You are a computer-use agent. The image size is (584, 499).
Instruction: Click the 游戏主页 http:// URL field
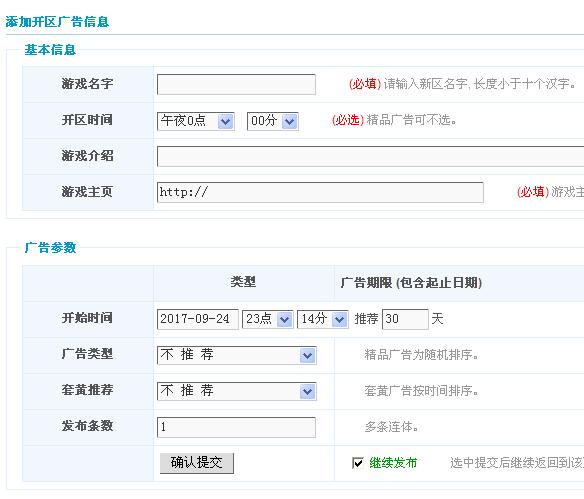coord(320,192)
